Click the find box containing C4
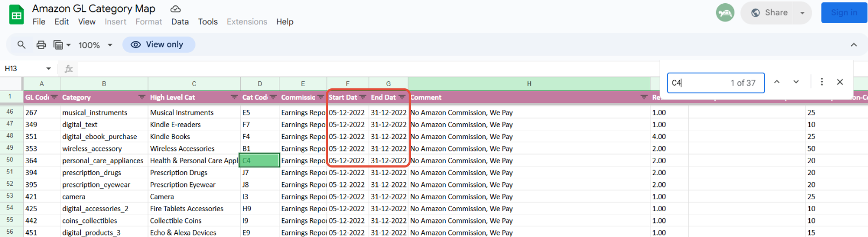 pos(716,83)
